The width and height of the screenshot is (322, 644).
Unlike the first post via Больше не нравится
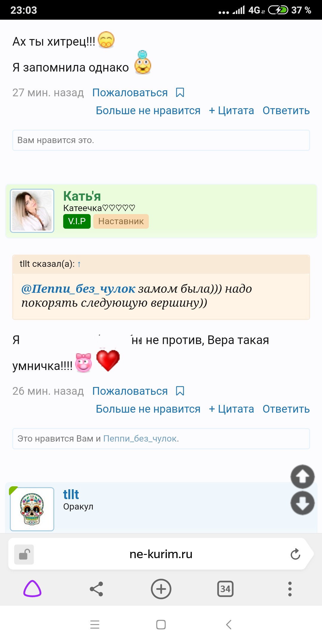(x=148, y=111)
